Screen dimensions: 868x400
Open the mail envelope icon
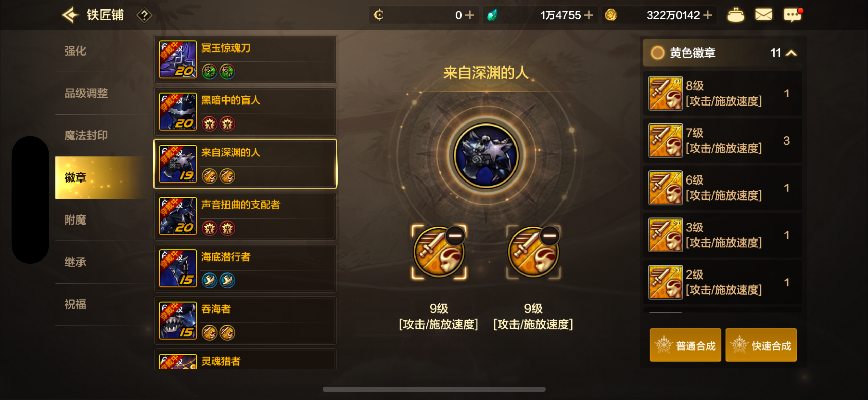tap(763, 15)
